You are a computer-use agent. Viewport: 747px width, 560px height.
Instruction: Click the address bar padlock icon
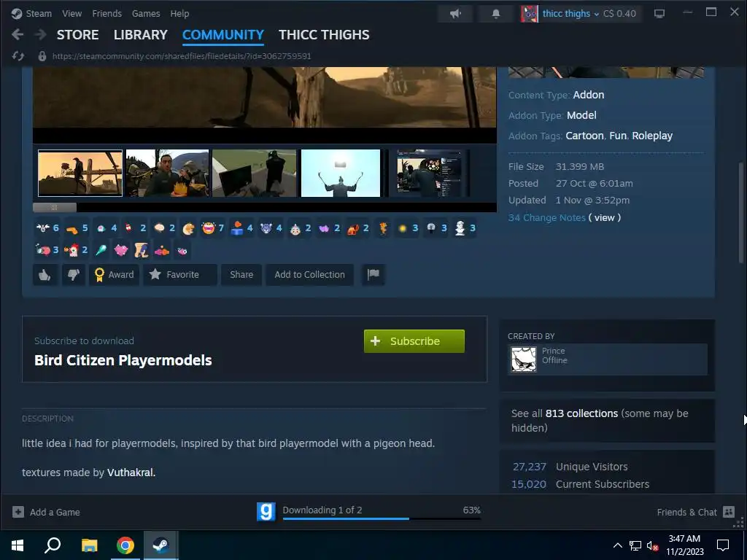(42, 56)
